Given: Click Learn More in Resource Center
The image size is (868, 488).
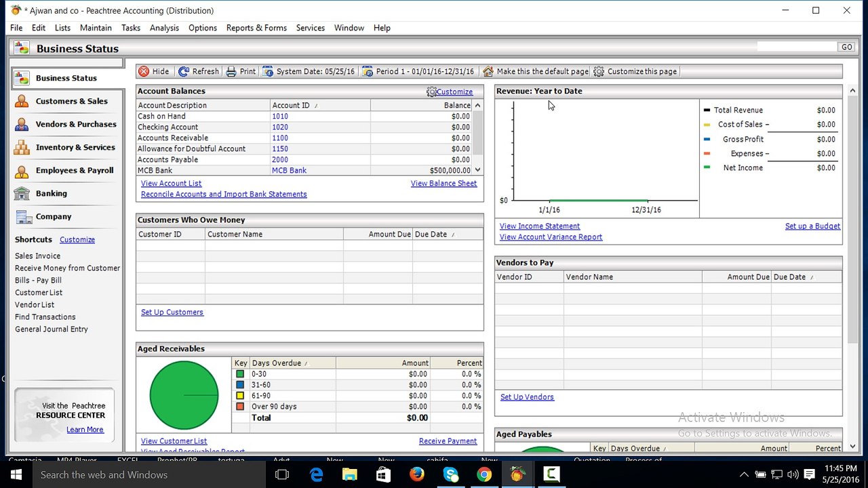Looking at the screenshot, I should [85, 430].
